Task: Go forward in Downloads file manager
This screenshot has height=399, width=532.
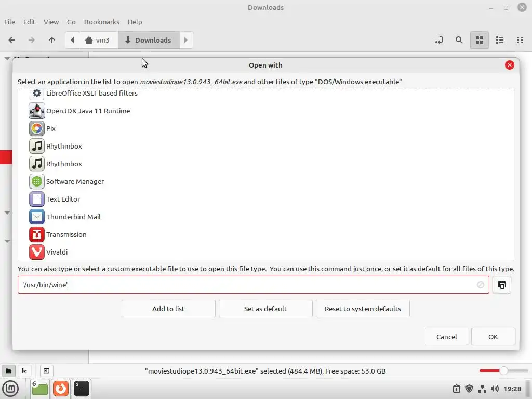Action: coord(32,40)
